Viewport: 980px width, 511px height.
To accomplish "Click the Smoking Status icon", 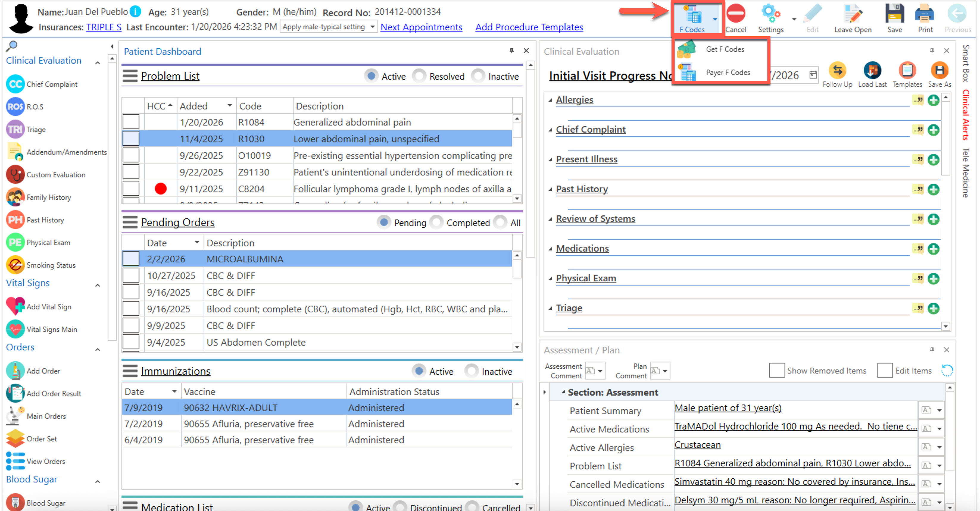I will click(15, 265).
